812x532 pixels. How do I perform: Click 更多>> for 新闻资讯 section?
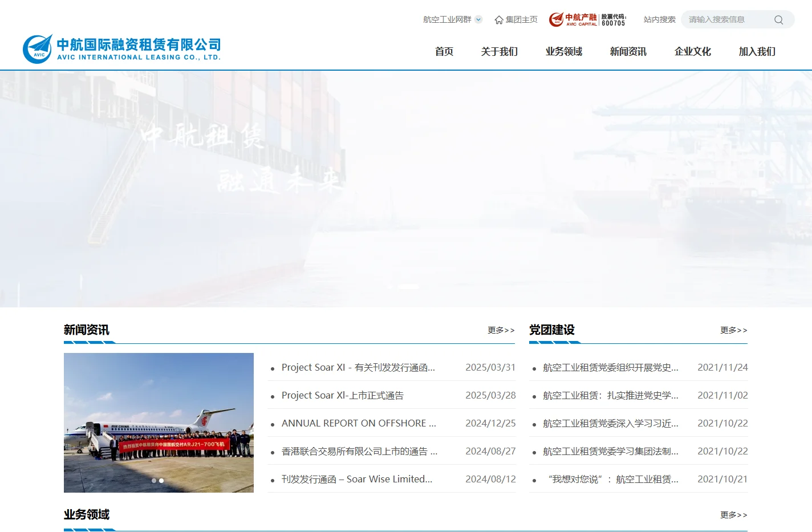pos(501,330)
